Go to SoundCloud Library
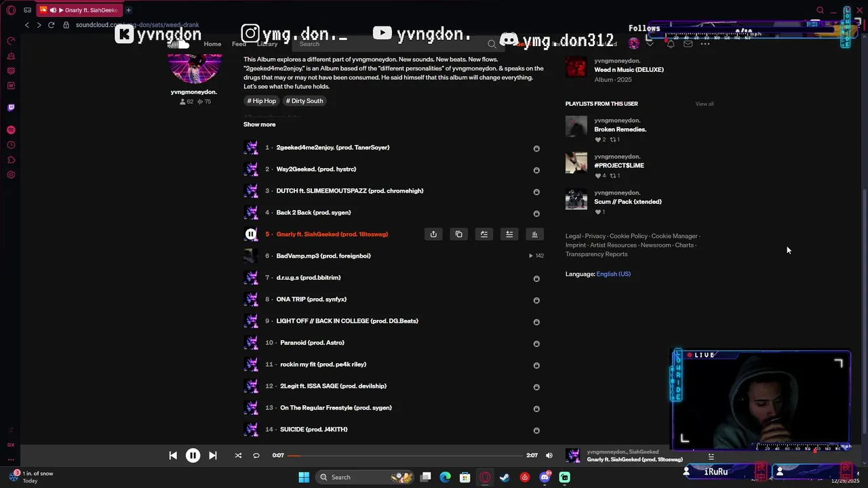The width and height of the screenshot is (868, 488). (267, 44)
